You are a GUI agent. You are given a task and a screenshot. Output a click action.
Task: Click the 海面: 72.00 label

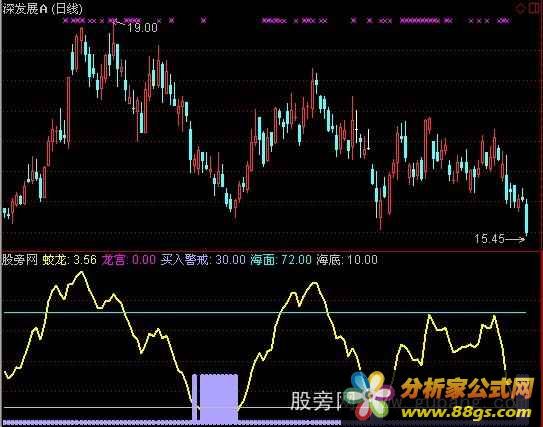point(281,260)
